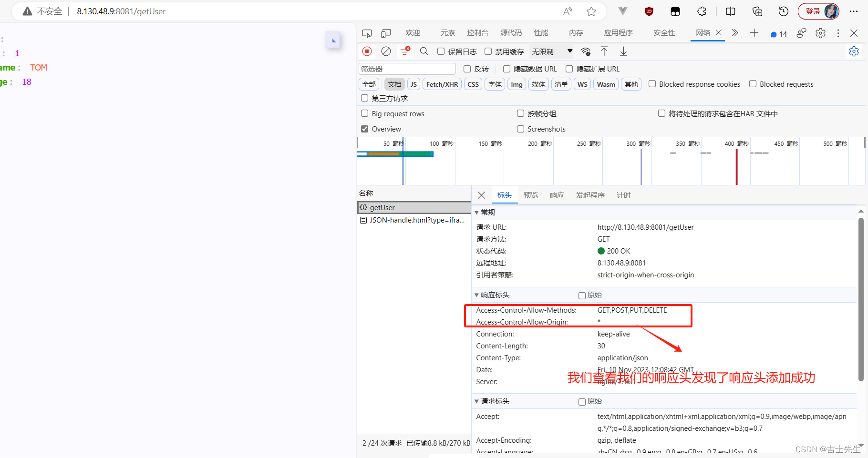868x458 pixels.
Task: Toggle browser split screen icon
Action: (x=730, y=11)
